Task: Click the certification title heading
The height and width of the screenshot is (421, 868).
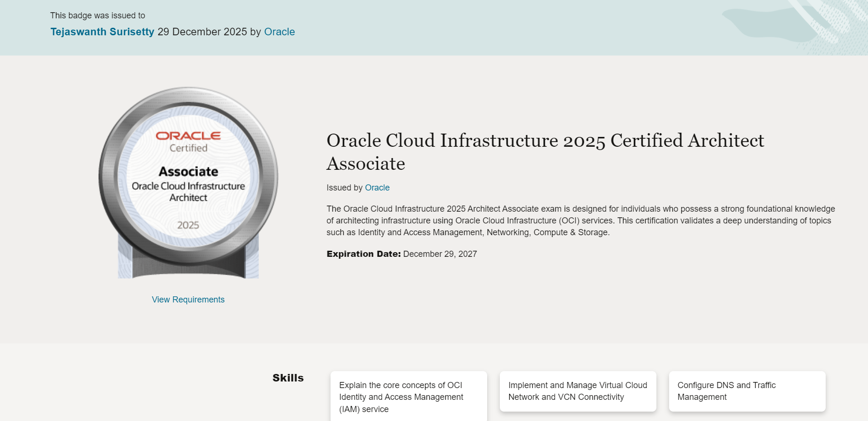Action: (x=545, y=152)
